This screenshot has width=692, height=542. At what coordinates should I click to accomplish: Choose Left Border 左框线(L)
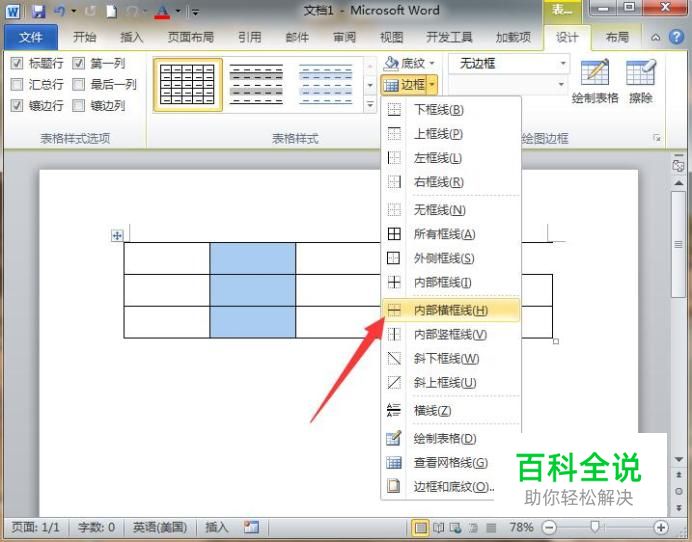pyautogui.click(x=451, y=158)
